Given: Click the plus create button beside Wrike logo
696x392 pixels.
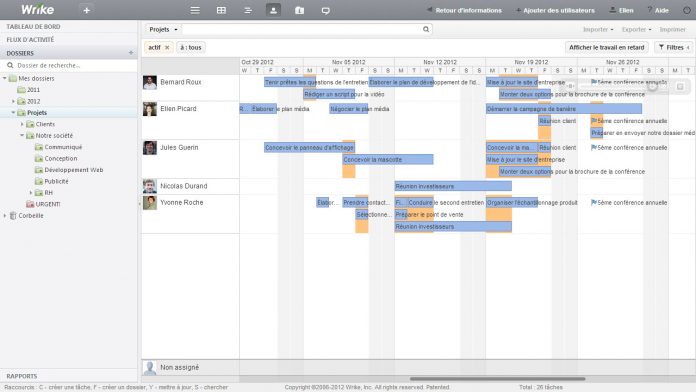Looking at the screenshot, I should [87, 10].
